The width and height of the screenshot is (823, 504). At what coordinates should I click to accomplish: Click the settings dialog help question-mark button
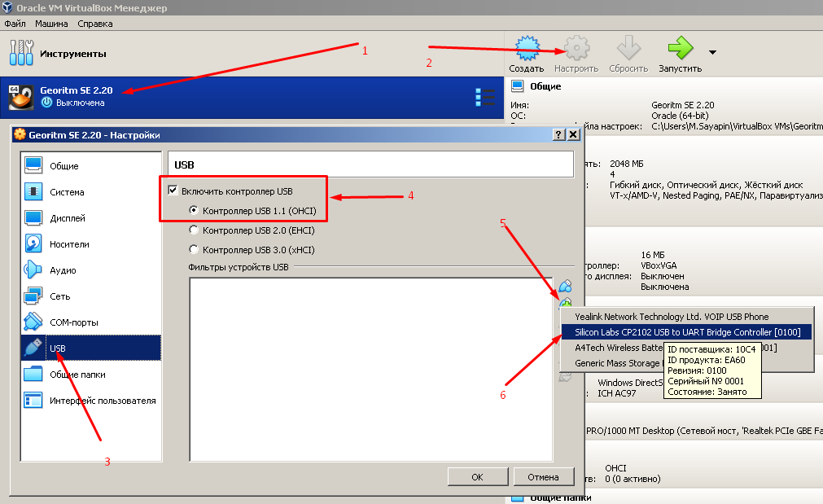pyautogui.click(x=558, y=135)
